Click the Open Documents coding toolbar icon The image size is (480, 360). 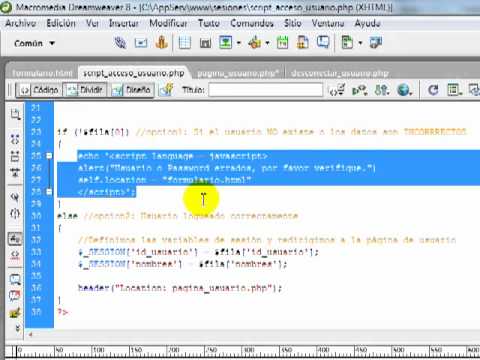click(15, 115)
